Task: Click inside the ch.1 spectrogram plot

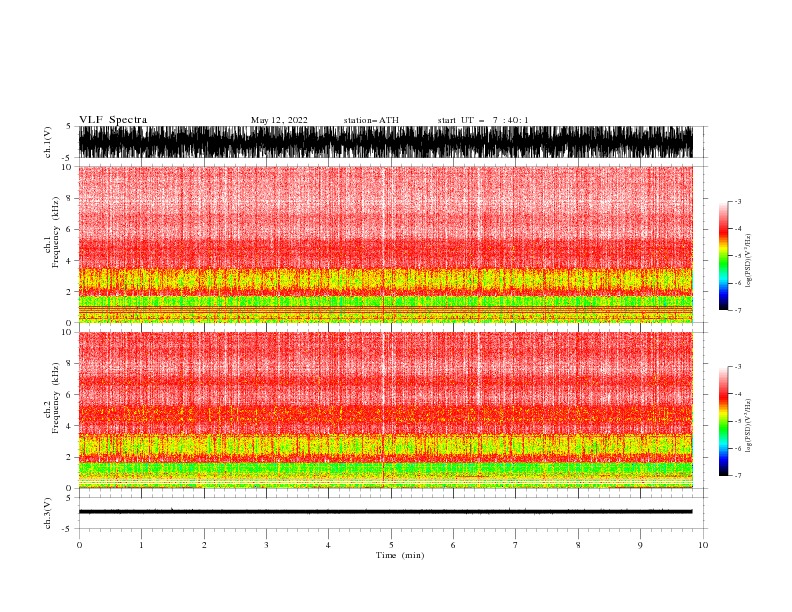Action: coord(385,244)
